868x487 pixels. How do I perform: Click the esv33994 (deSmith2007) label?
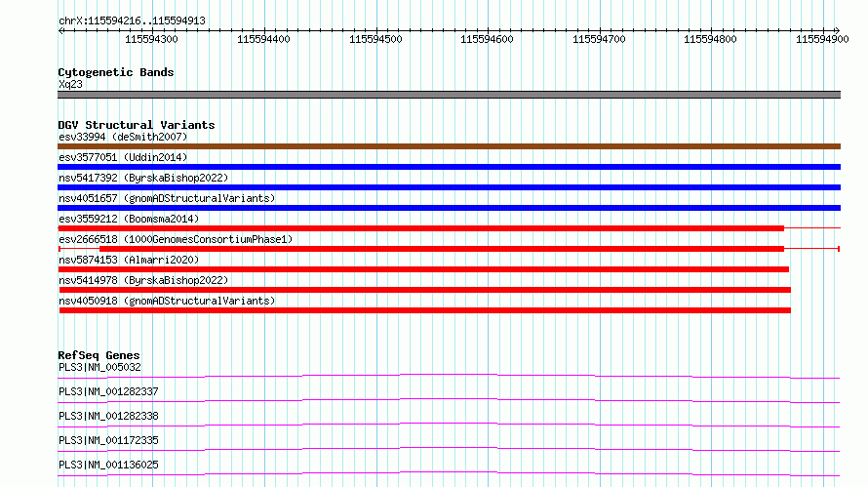123,137
